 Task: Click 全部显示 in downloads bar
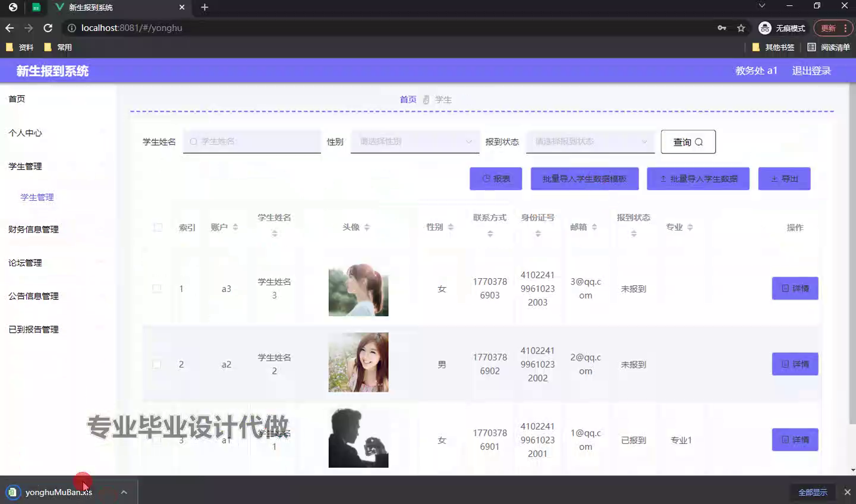[x=813, y=492]
